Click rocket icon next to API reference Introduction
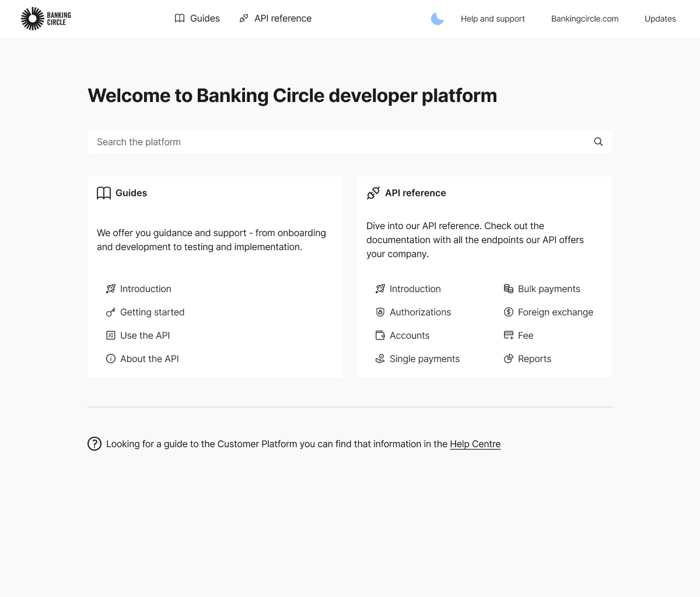 pyautogui.click(x=380, y=289)
